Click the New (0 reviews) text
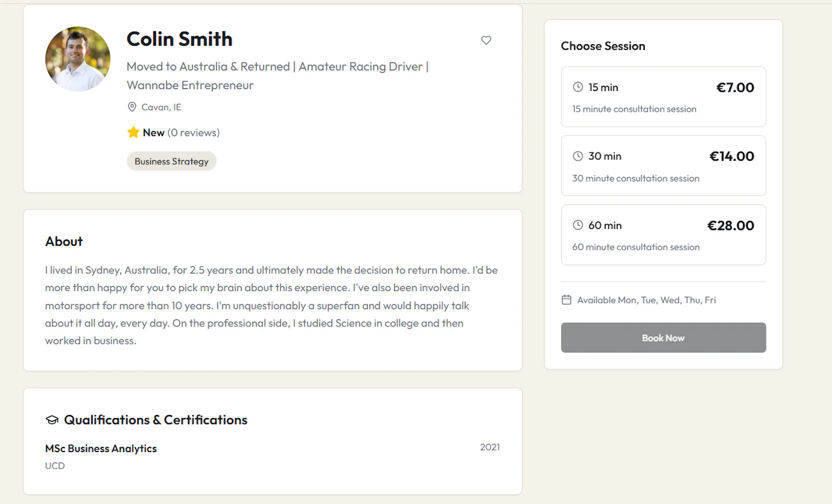The image size is (832, 504). point(181,132)
